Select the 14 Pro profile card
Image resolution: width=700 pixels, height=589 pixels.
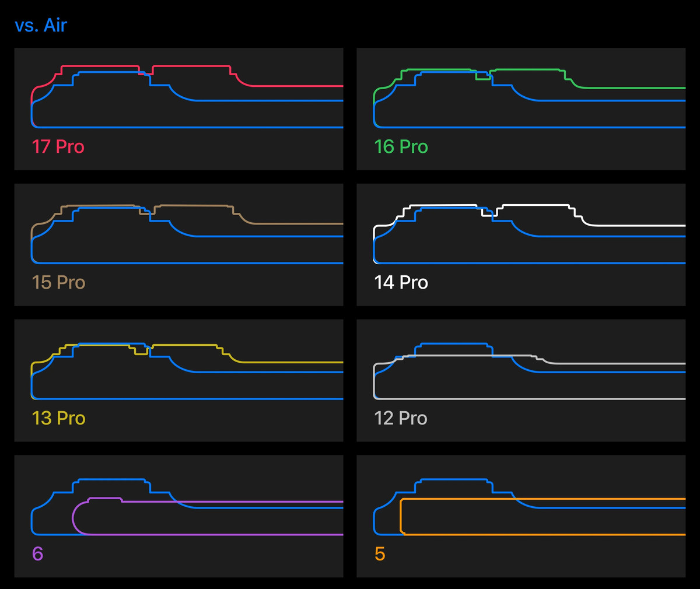click(521, 245)
